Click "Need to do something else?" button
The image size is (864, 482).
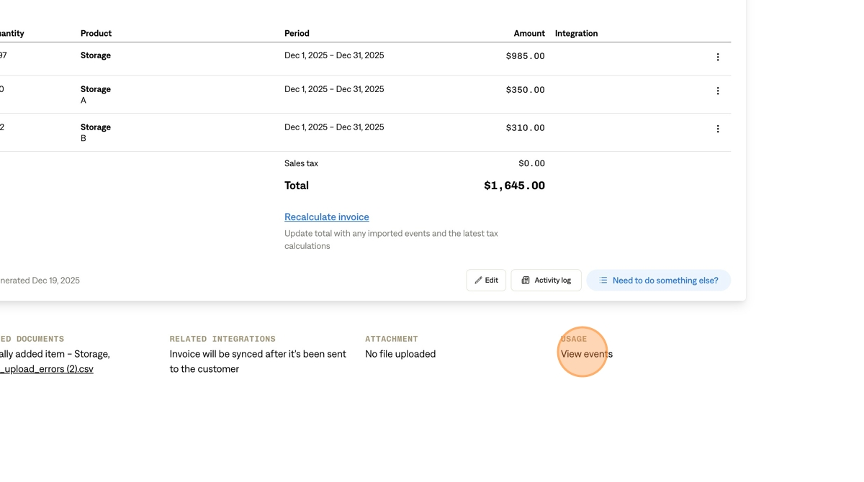tap(658, 280)
